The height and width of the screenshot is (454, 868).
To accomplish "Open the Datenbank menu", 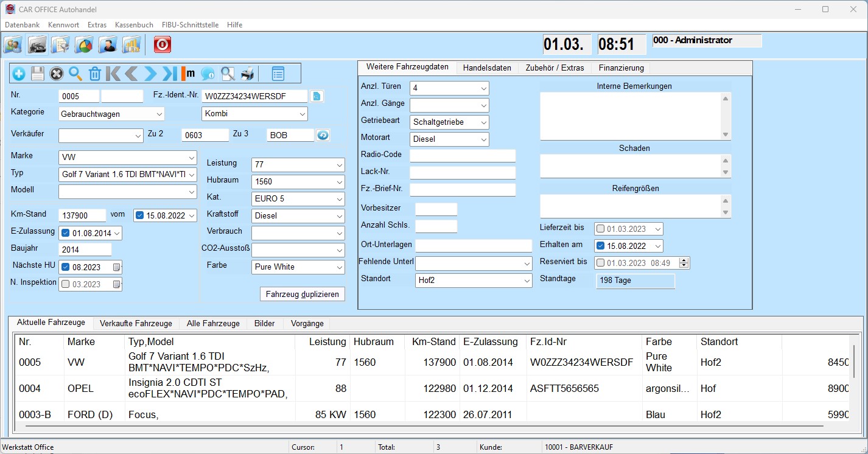I will [23, 25].
